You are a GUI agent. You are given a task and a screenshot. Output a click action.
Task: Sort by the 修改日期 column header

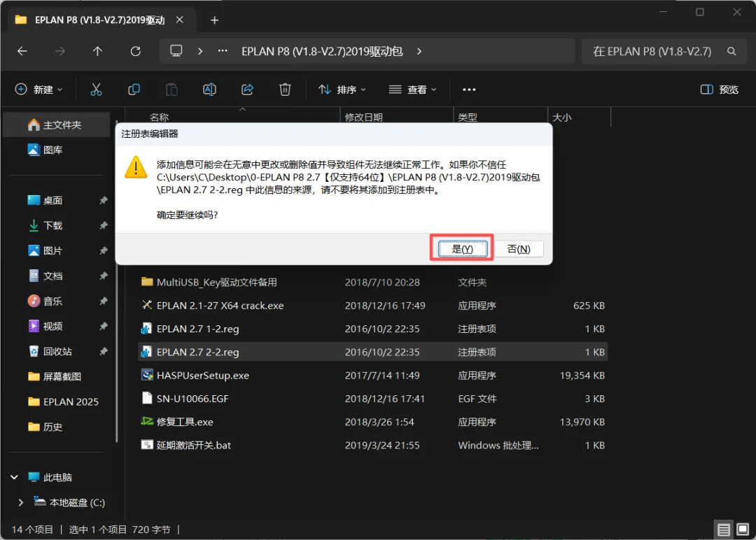(363, 117)
